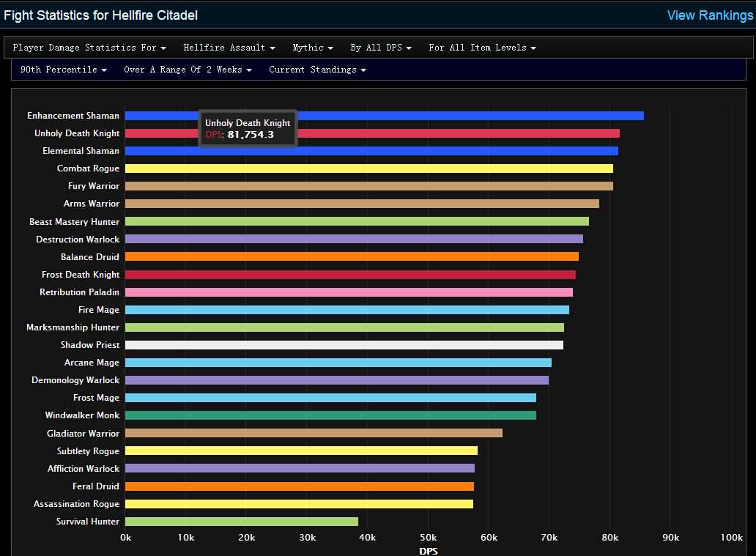Screen dimensions: 756x556
Task: Click the Windwalker Monk label
Action: pos(83,415)
